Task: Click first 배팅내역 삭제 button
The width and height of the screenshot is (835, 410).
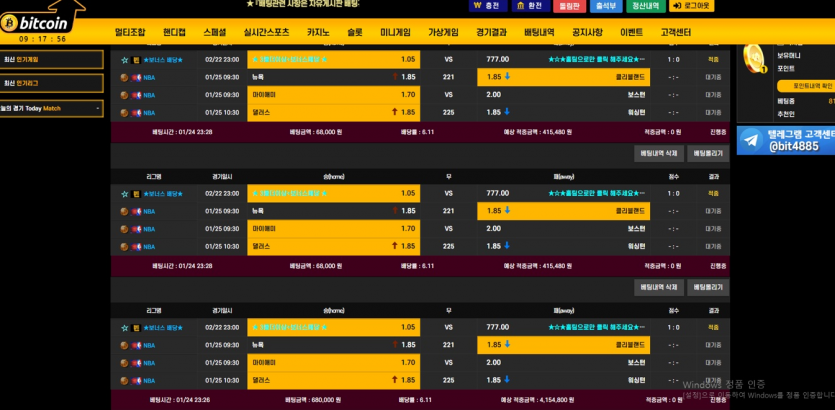Action: pos(659,153)
